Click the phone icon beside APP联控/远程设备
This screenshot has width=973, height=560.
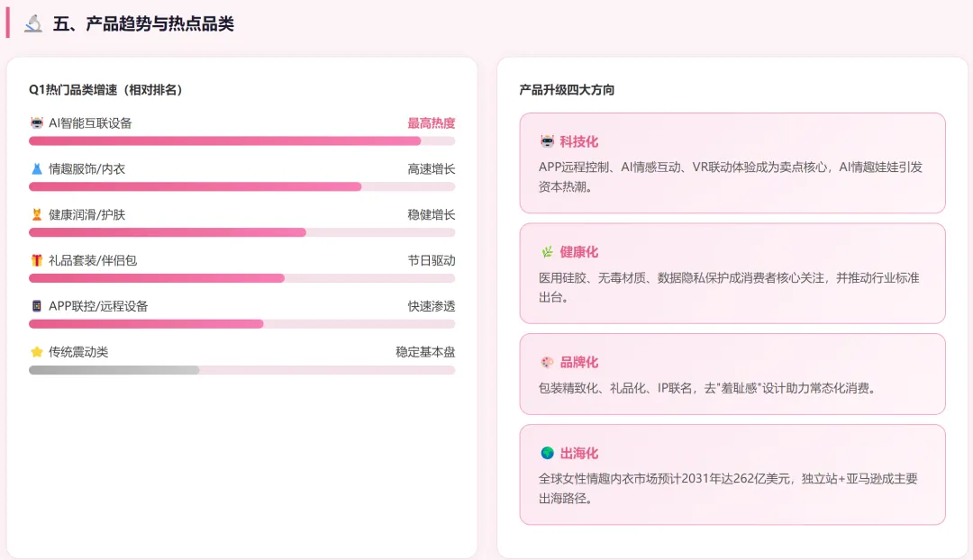coord(37,306)
